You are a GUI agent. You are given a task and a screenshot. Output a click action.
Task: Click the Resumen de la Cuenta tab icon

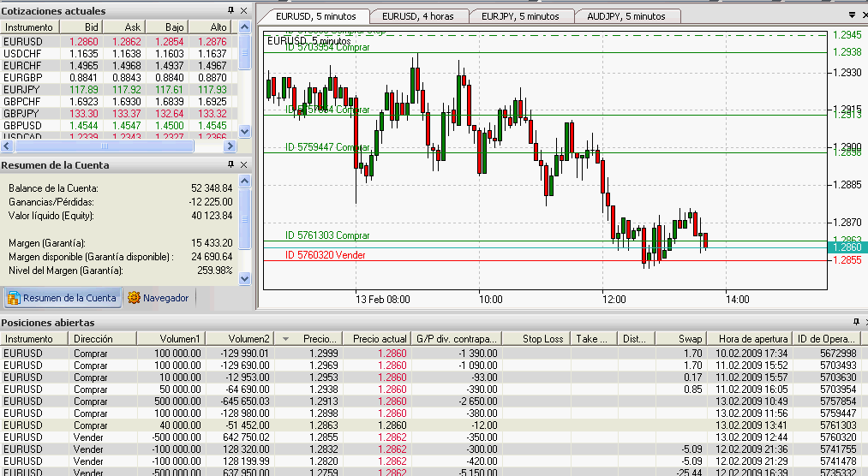[x=14, y=298]
